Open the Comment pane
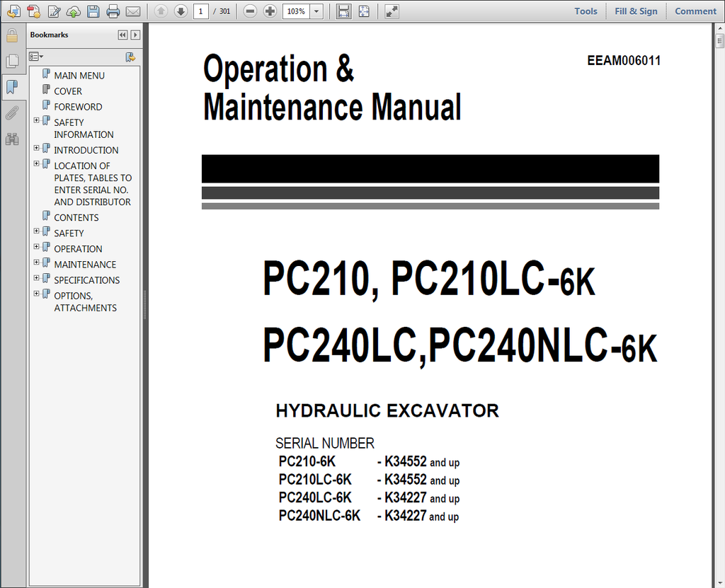Image resolution: width=725 pixels, height=588 pixels. tap(695, 11)
